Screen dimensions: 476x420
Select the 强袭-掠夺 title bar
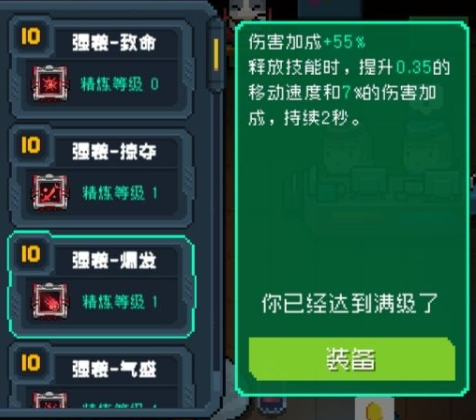(115, 152)
